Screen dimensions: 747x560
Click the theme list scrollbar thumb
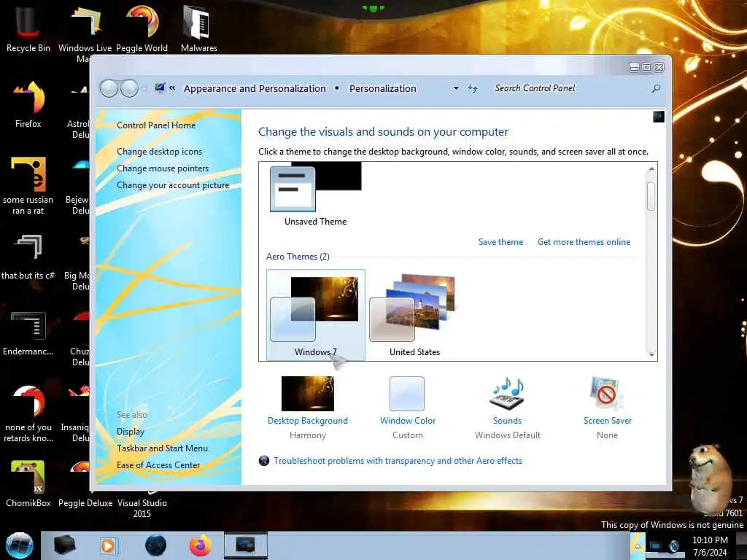pyautogui.click(x=651, y=196)
